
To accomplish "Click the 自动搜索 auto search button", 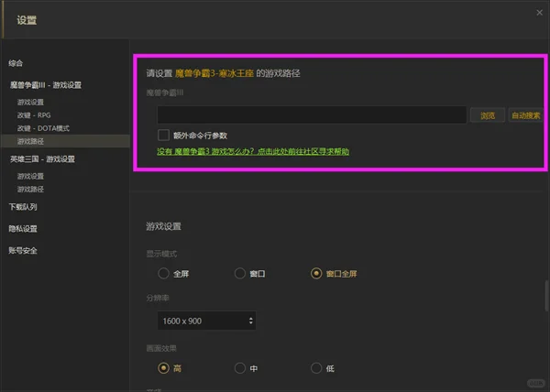I will (526, 115).
